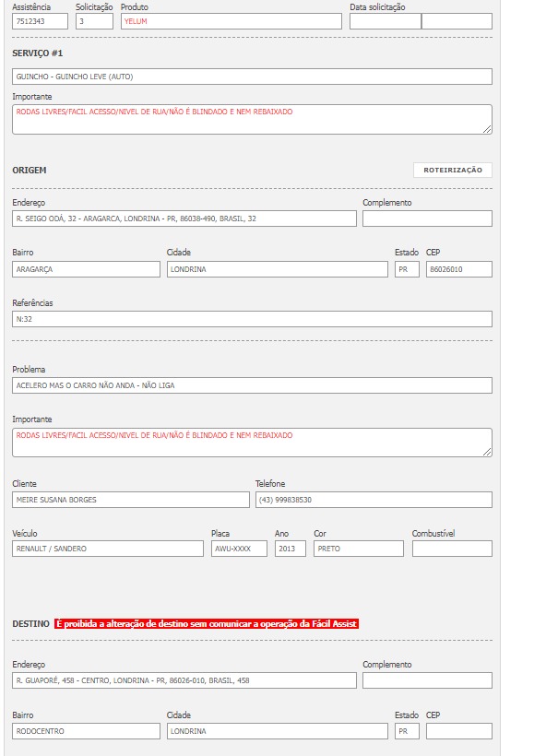Click the Problema description field
This screenshot has height=756, width=558.
point(252,385)
